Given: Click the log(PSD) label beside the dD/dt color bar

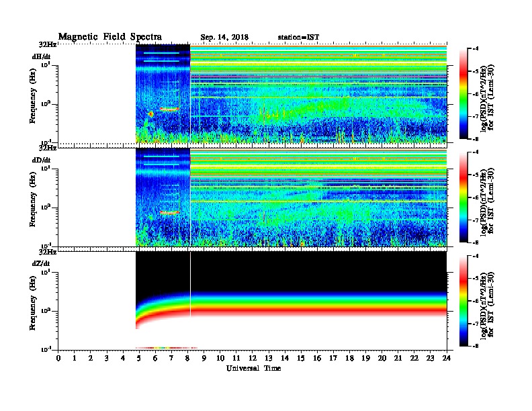Looking at the screenshot, I should 488,201.
